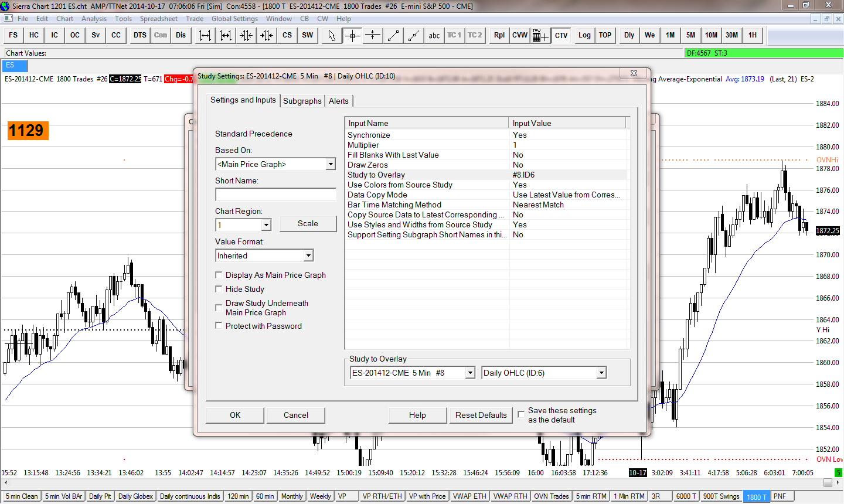
Task: Select the thin horizontal-line crosshair tool
Action: [x=373, y=35]
